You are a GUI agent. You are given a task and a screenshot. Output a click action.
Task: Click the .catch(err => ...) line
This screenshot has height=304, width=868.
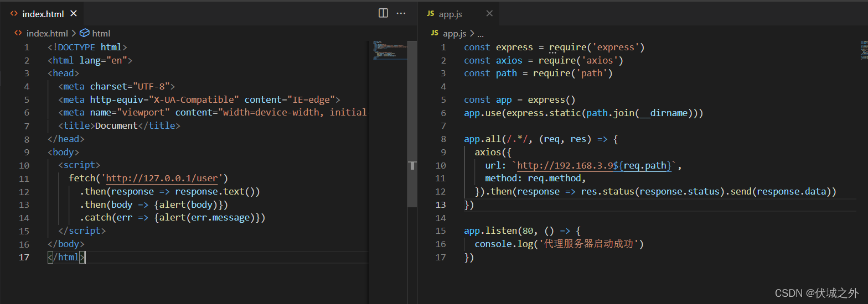point(173,218)
